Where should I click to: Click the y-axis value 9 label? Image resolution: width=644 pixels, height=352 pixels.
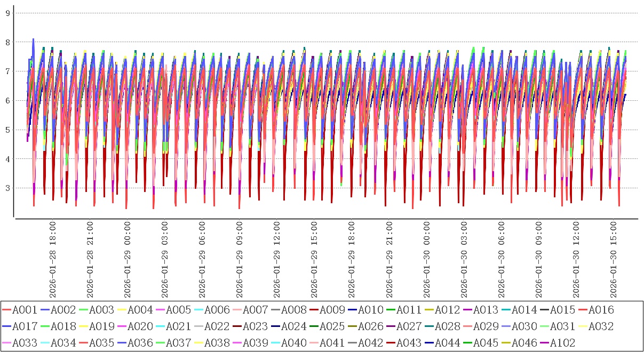[8, 13]
